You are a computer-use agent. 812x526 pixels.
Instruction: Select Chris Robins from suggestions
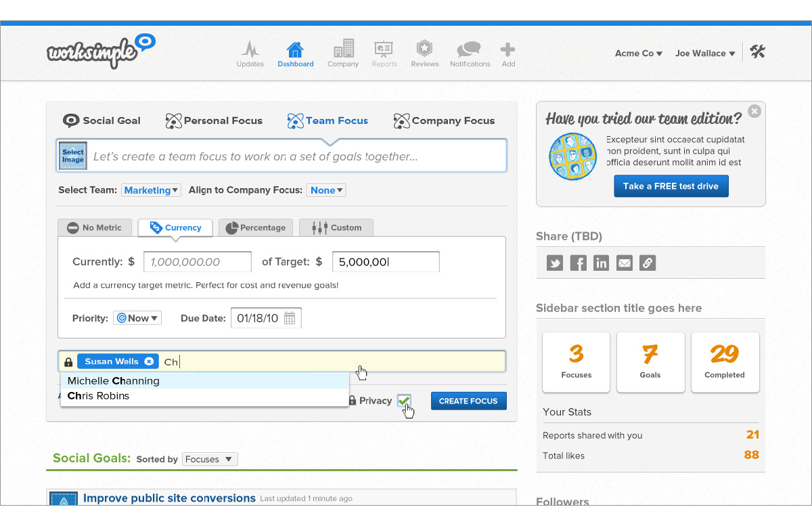tap(99, 396)
